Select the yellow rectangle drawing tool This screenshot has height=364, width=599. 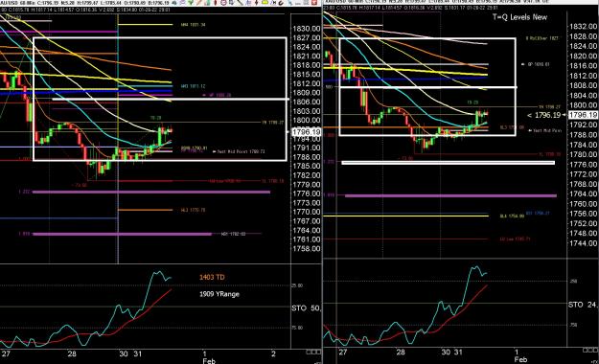(265, 2)
